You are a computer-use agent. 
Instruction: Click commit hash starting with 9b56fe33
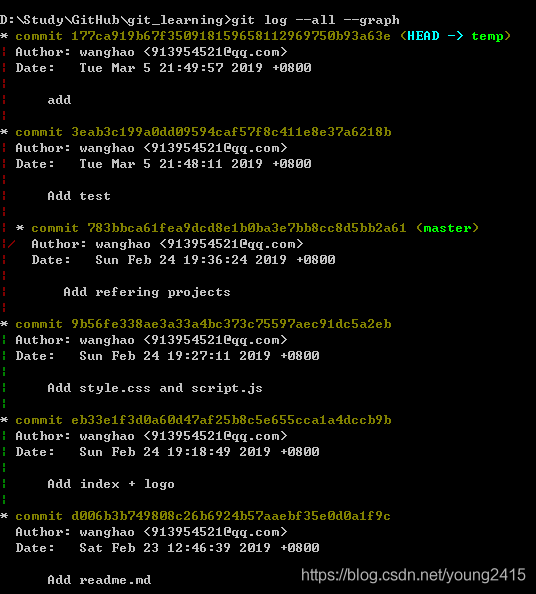pos(231,324)
